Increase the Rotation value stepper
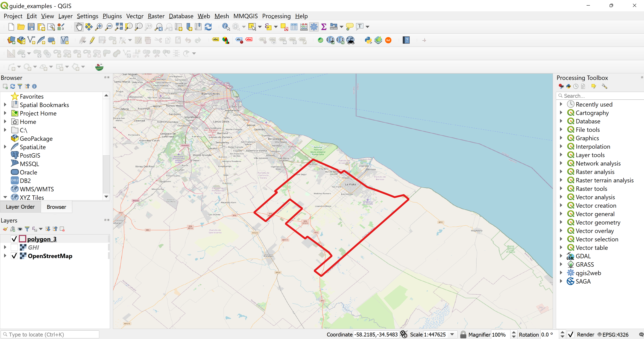This screenshot has width=644, height=339. (x=562, y=332)
